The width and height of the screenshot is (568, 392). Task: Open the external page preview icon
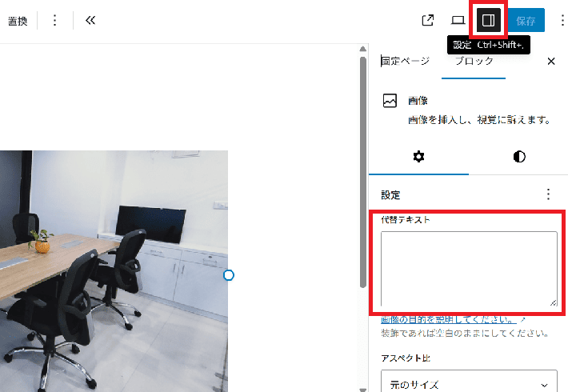click(428, 20)
